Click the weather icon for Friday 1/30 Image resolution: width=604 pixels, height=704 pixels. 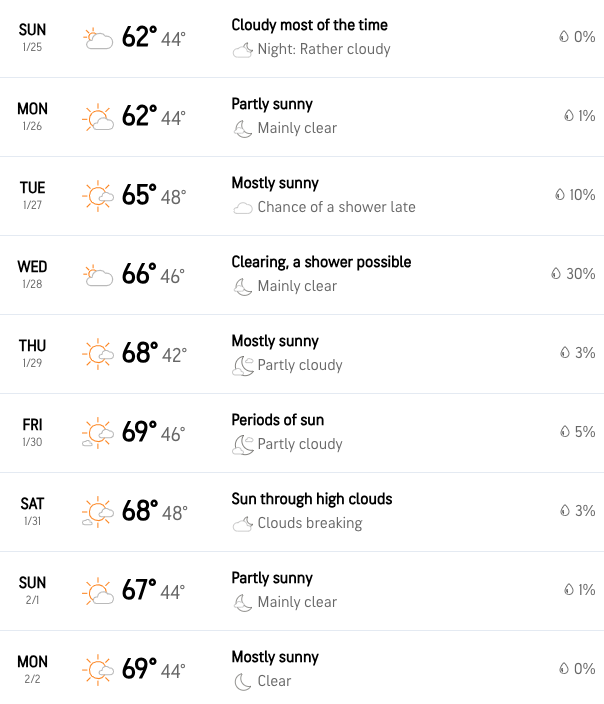(x=98, y=433)
